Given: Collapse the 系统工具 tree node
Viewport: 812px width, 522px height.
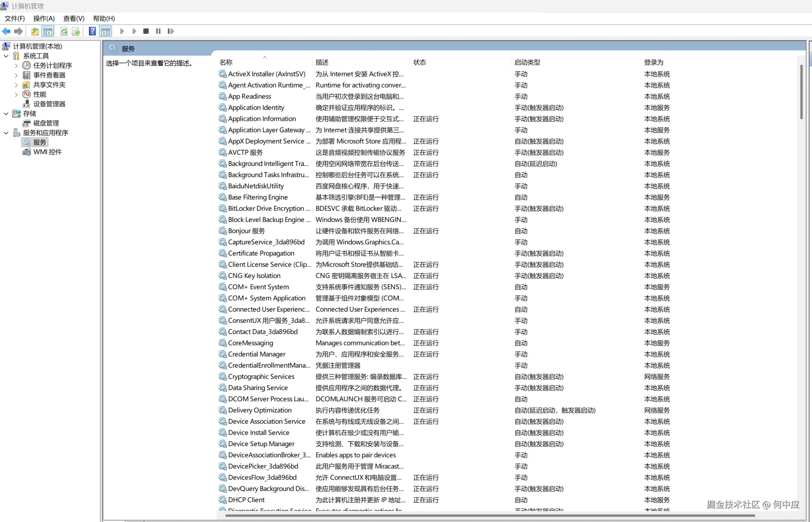Looking at the screenshot, I should point(6,56).
